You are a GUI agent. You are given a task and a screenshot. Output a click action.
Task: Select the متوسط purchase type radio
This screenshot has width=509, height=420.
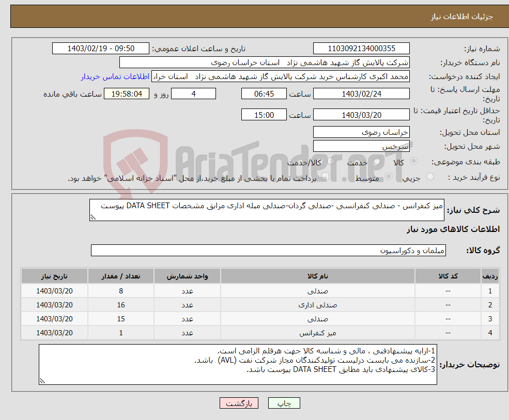point(389,177)
